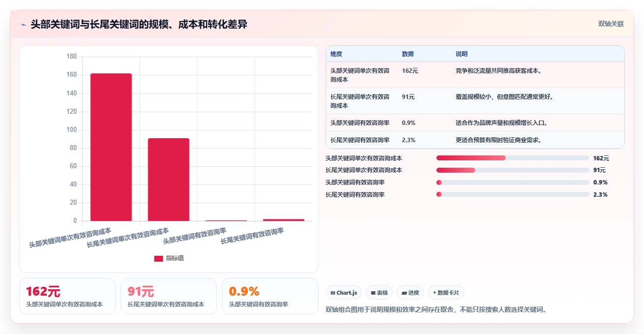Click 更适合预算有限时验证商业需求 description
The height and width of the screenshot is (334, 644).
[x=498, y=140]
